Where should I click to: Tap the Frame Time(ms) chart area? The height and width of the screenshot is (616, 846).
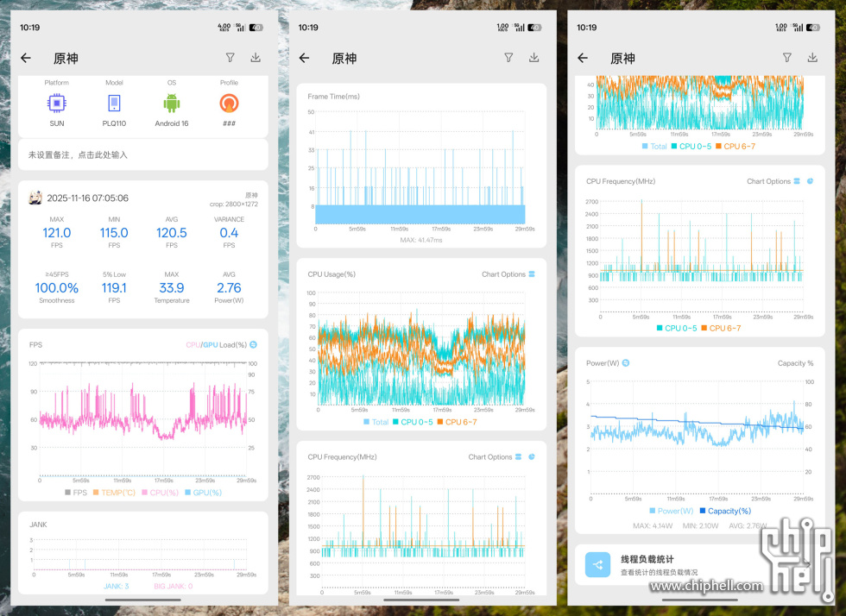tap(420, 167)
